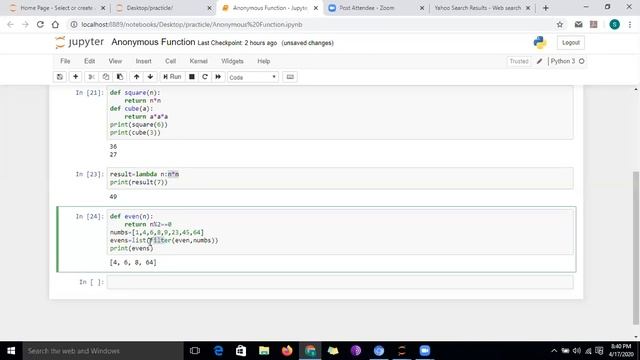Click the Jupyter logo

click(x=80, y=42)
